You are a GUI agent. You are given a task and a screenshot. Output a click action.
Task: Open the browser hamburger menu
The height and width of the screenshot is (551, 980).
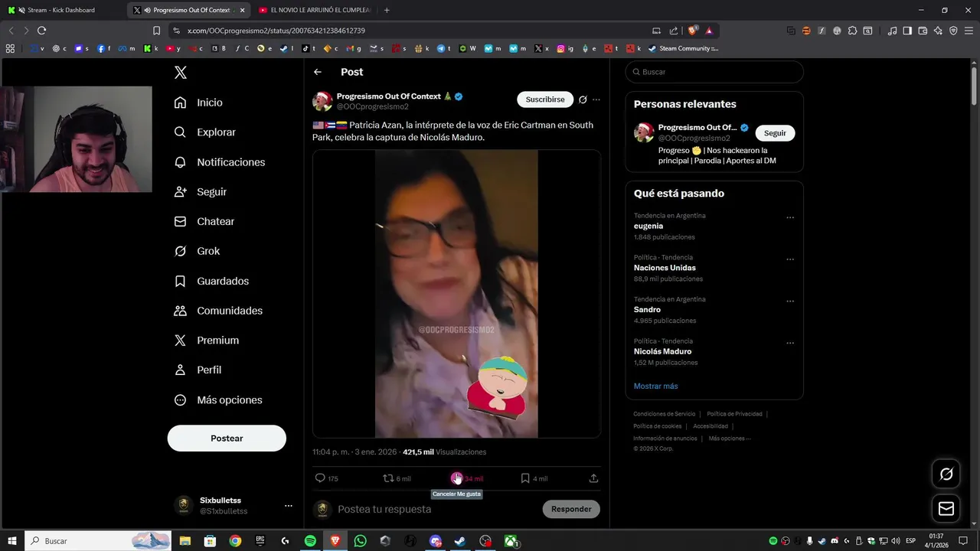click(x=969, y=31)
